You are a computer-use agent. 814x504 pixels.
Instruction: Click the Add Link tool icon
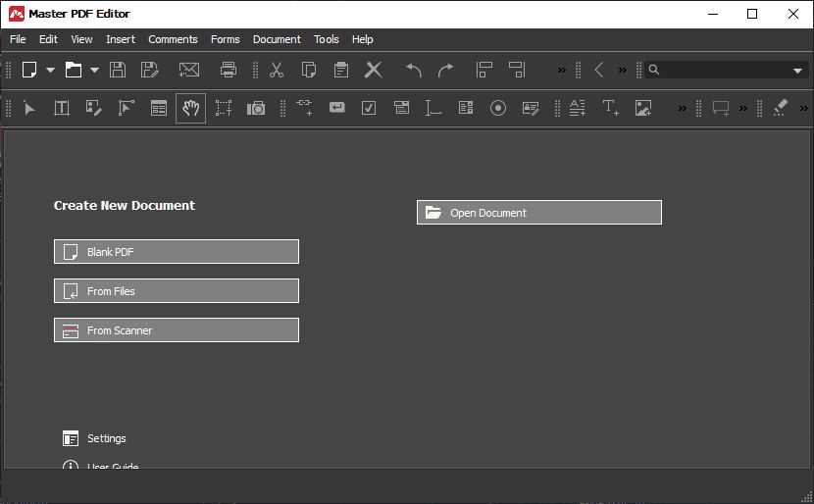point(304,108)
